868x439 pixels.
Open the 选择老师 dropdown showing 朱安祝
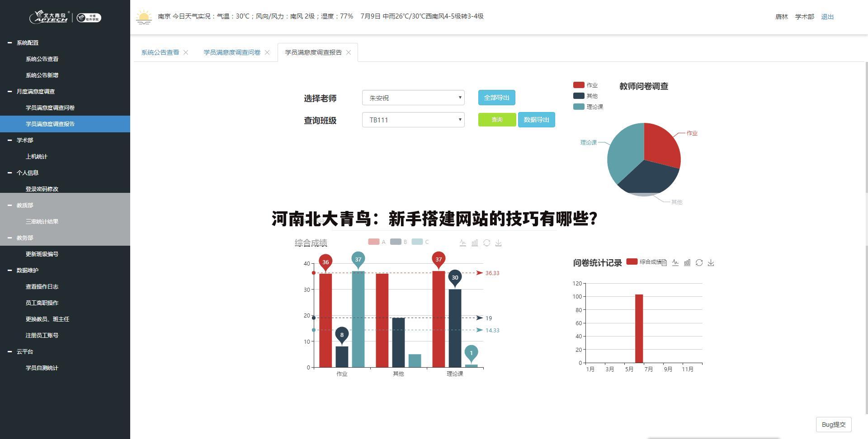click(413, 98)
